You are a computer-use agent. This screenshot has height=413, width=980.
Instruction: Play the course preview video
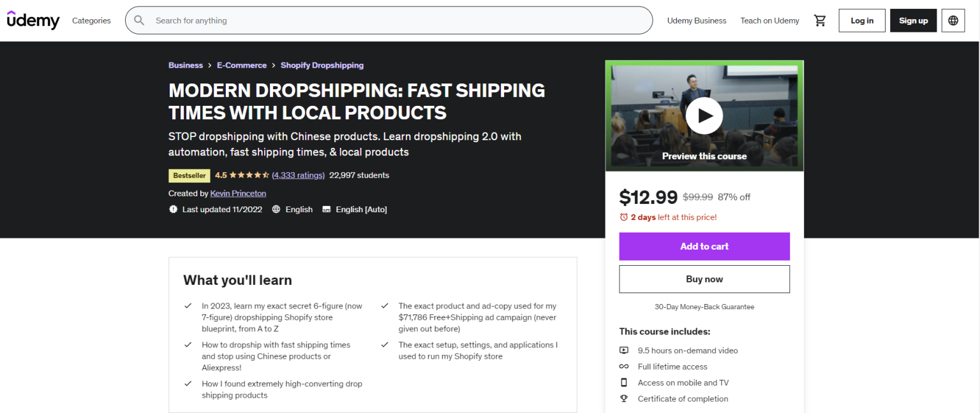pyautogui.click(x=704, y=115)
